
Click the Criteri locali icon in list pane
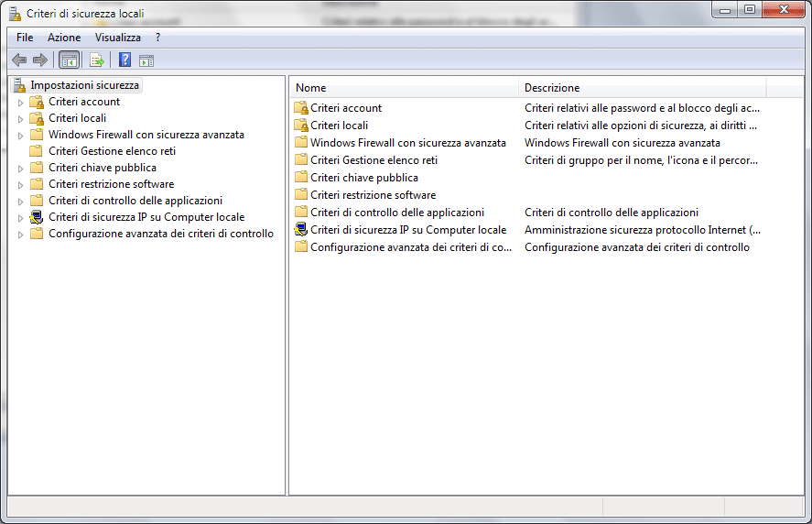click(301, 126)
